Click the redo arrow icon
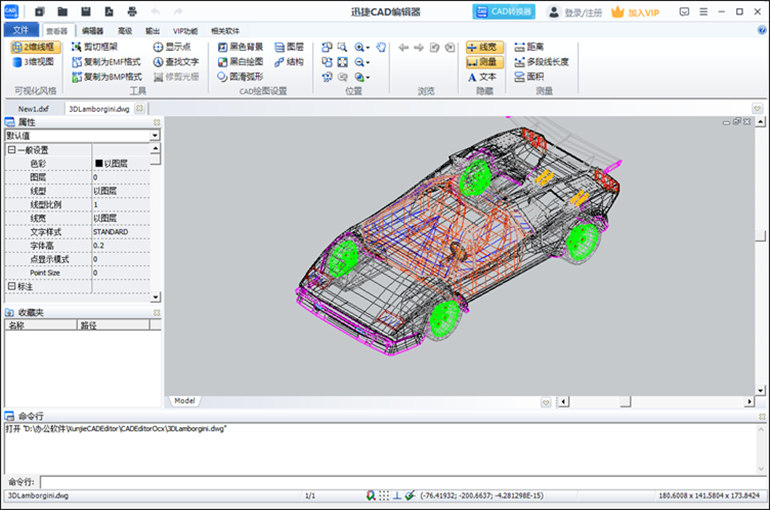This screenshot has height=510, width=770. click(178, 12)
